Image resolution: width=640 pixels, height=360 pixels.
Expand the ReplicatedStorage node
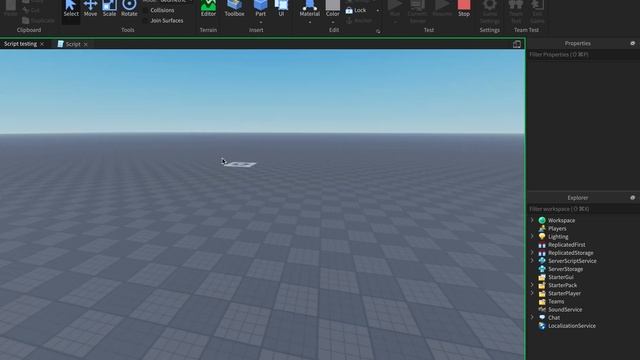(532, 253)
